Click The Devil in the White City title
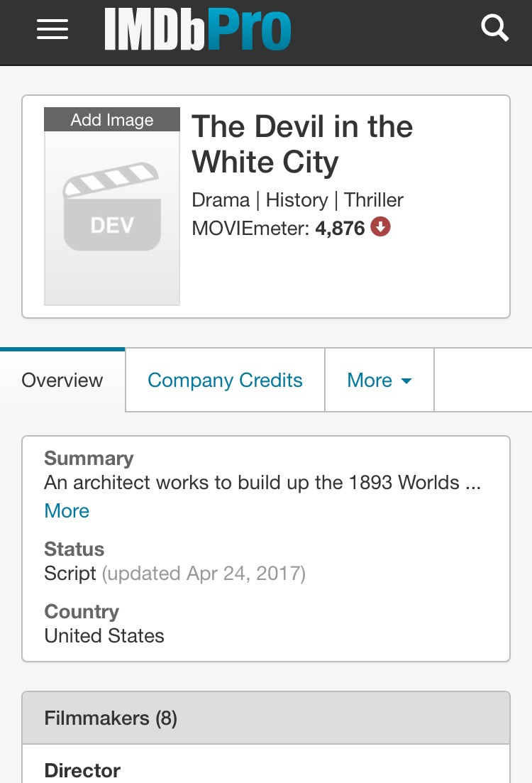532x783 pixels. (x=302, y=144)
